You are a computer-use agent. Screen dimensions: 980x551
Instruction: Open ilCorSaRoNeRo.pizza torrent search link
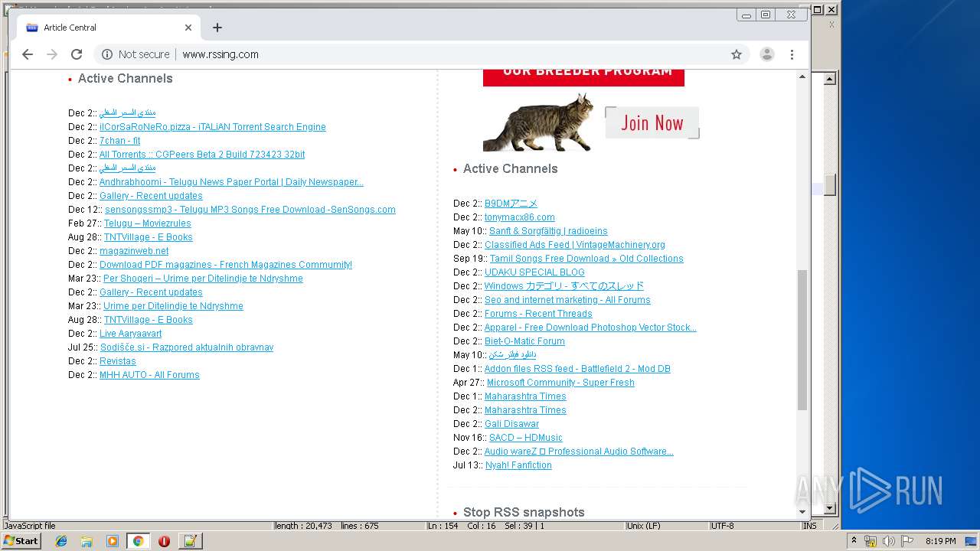coord(213,127)
